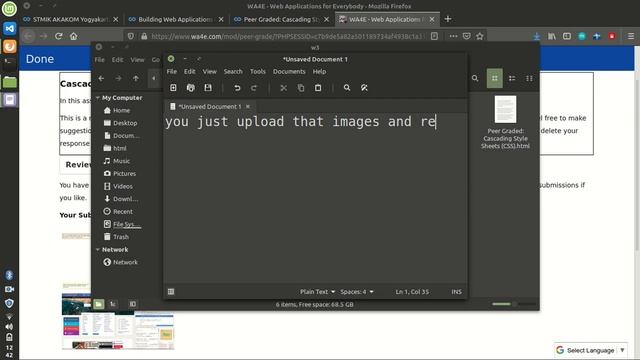Select Peer Graded Cascading Style Sheets html file

[505, 122]
